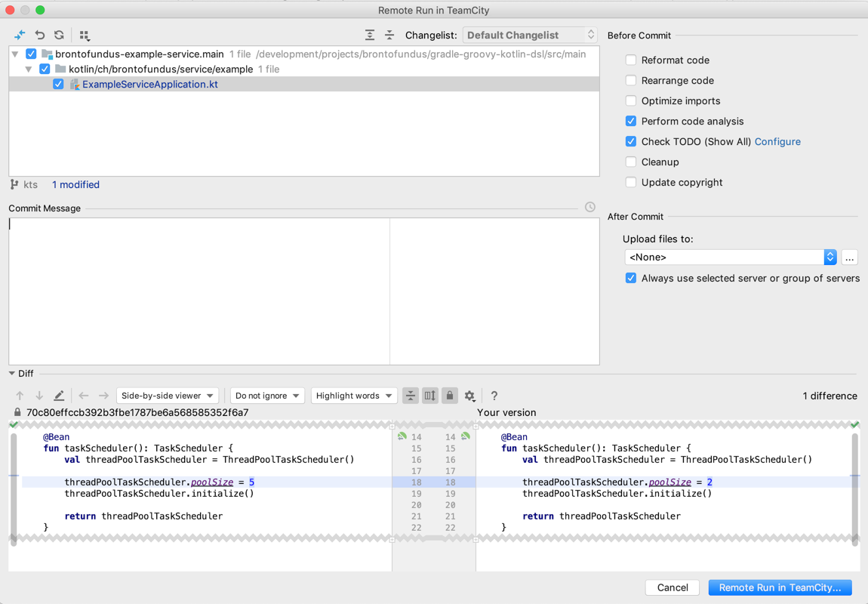Open the Highlight words dropdown
Viewport: 868px width, 604px height.
coord(354,396)
